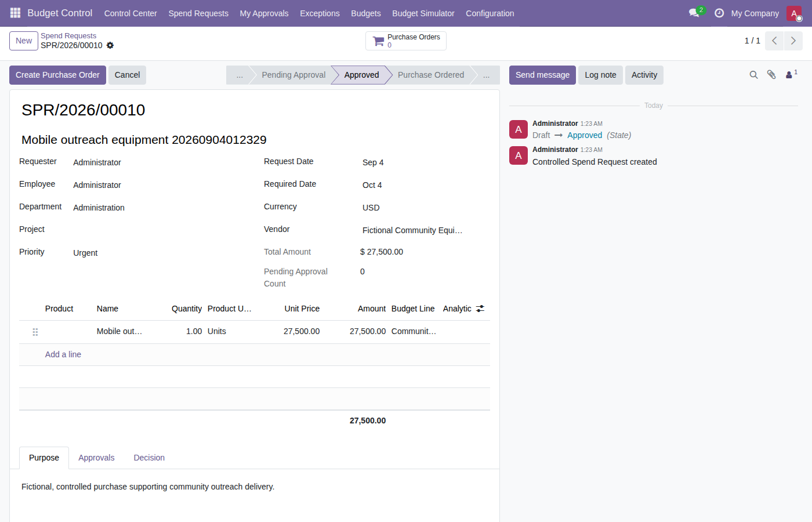Open Configuration menu
The image size is (812, 522).
(490, 13)
